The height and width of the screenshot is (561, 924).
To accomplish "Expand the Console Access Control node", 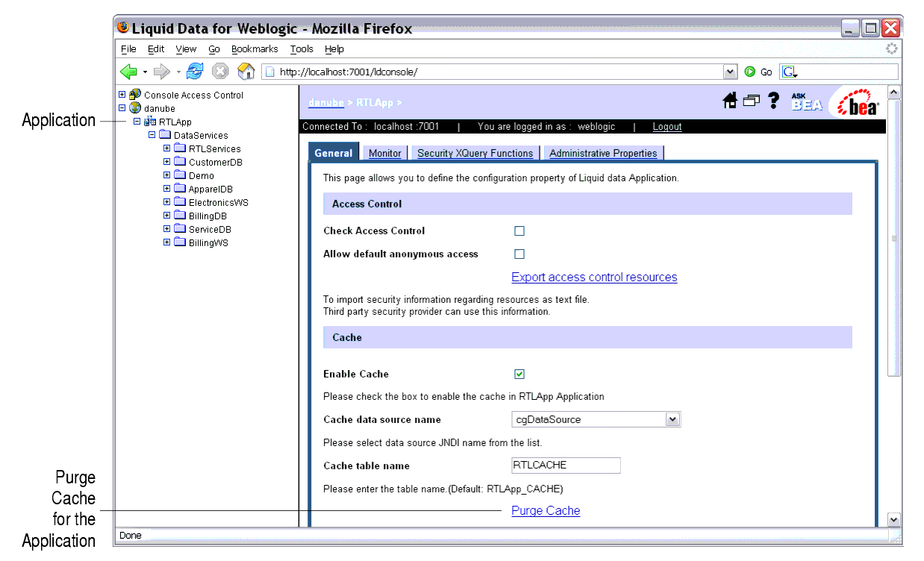I will (x=122, y=95).
